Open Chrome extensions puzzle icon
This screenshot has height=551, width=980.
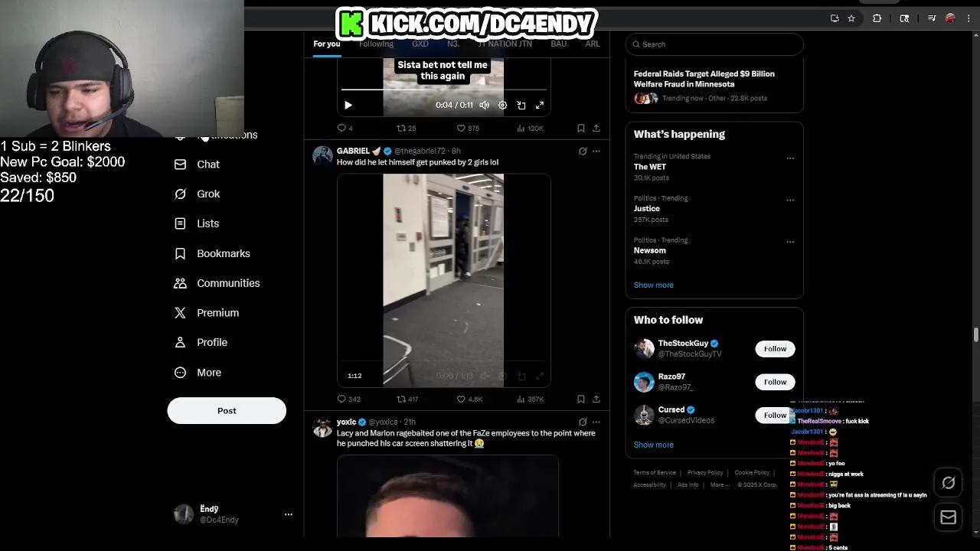pos(877,18)
